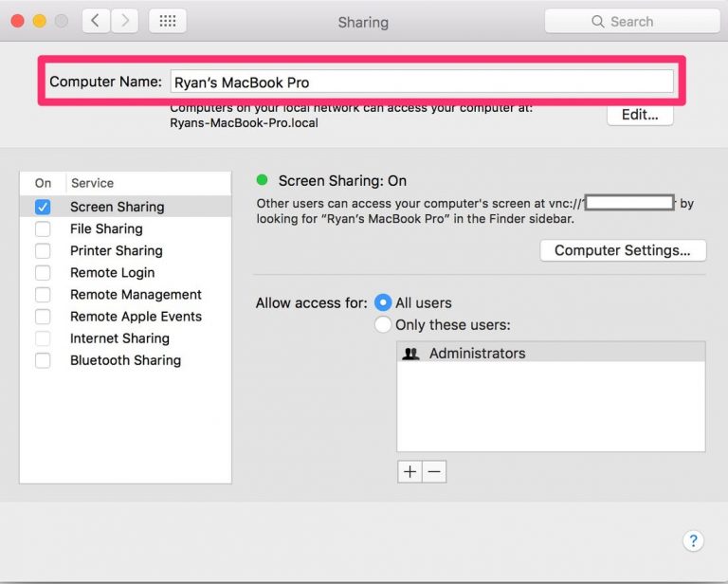
Task: Select the All users radio button
Action: [383, 303]
